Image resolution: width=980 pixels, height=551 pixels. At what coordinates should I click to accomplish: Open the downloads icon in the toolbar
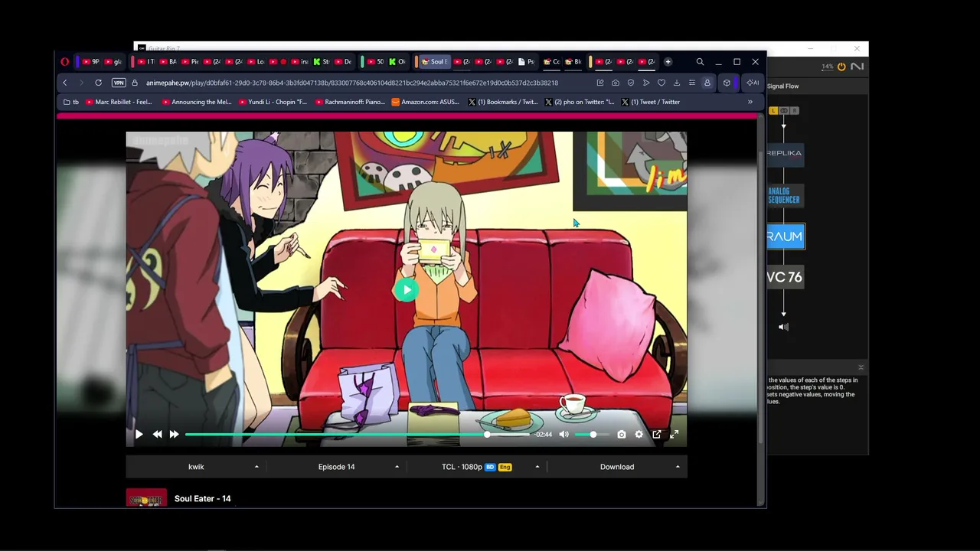[677, 83]
